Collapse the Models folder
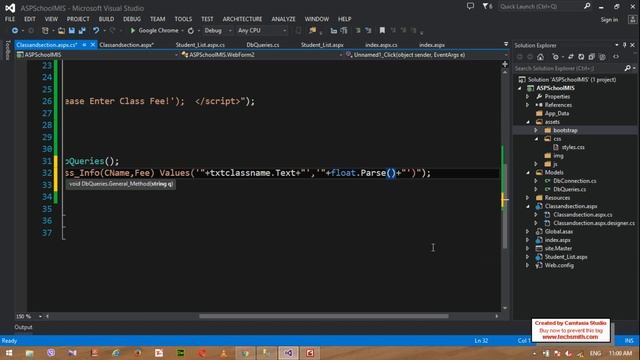Viewport: 640px width, 360px height. tap(528, 173)
